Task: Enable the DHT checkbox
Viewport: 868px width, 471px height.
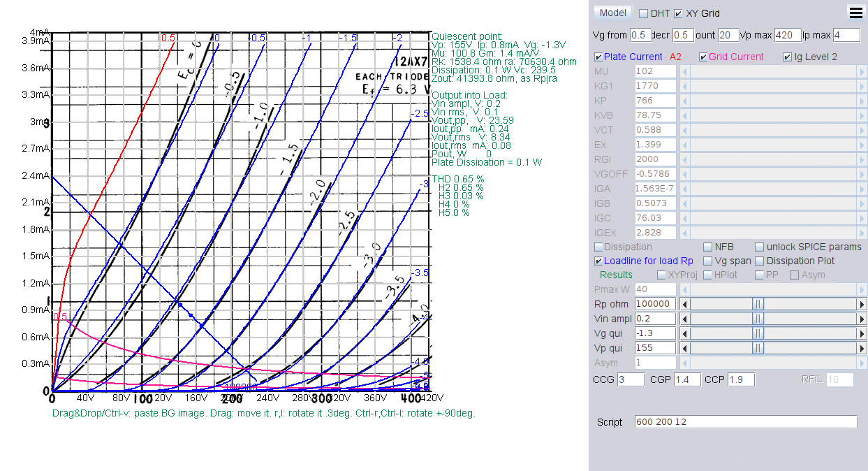Action: (x=644, y=13)
